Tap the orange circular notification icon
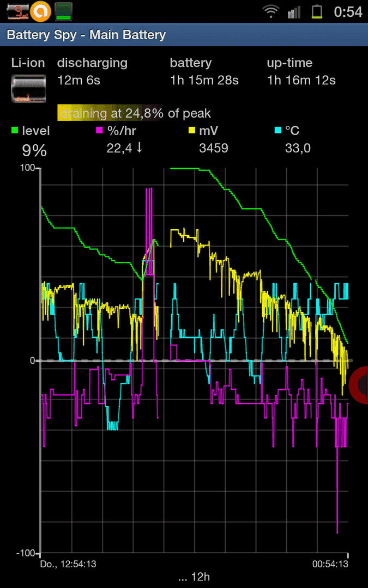The width and height of the screenshot is (368, 588). [x=40, y=11]
